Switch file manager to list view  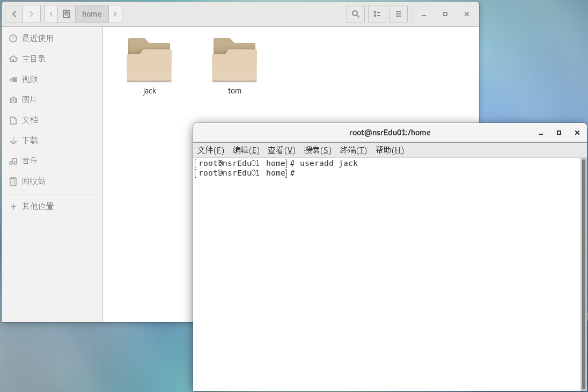pyautogui.click(x=377, y=14)
